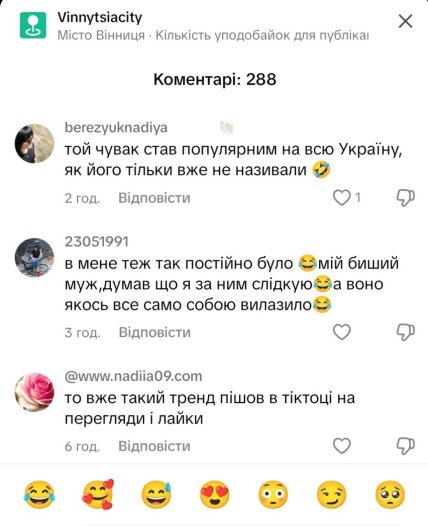Reply to @www.nadiia09.com via Відповісти
The image size is (428, 526).
pyautogui.click(x=154, y=446)
